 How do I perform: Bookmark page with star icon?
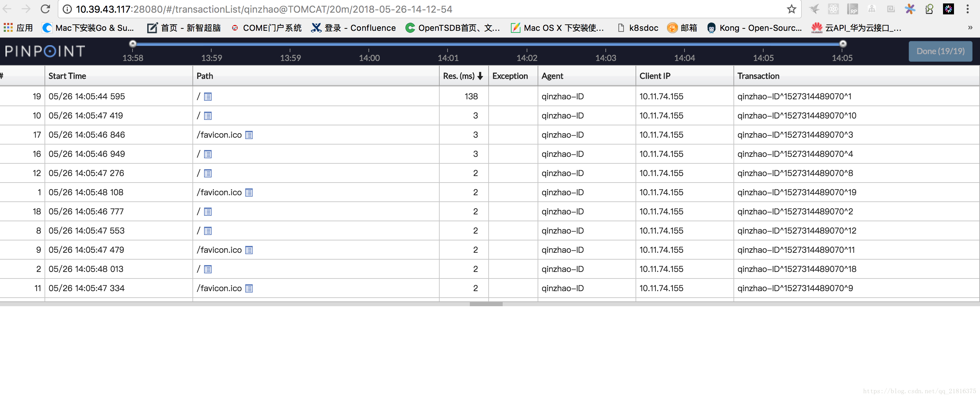click(x=792, y=9)
